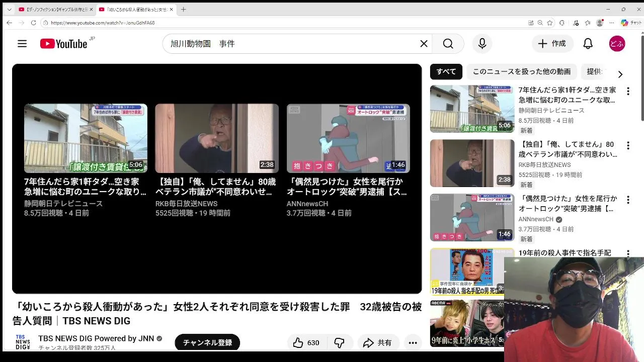This screenshot has width=644, height=362.
Task: View site information icon in address bar
Action: [45, 23]
